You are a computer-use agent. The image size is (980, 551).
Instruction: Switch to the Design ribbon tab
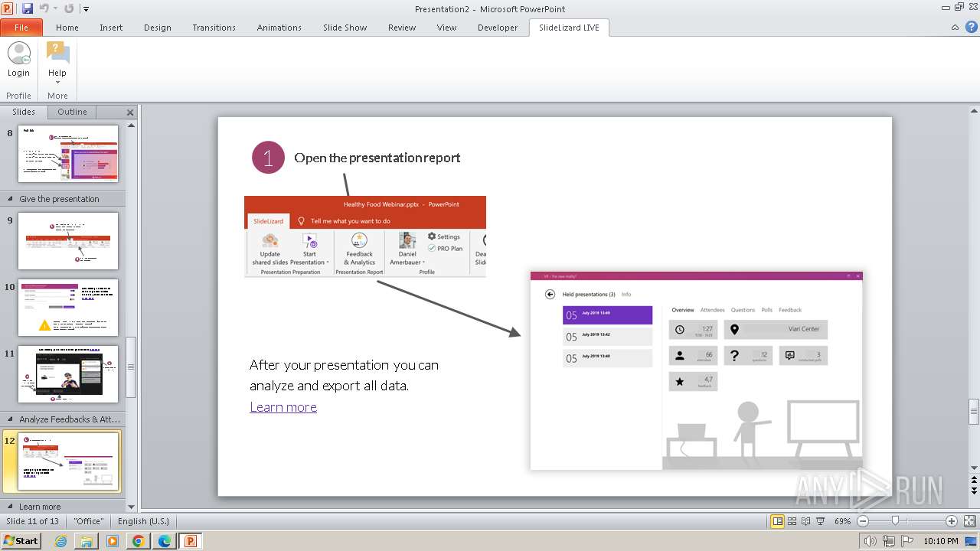coord(158,28)
